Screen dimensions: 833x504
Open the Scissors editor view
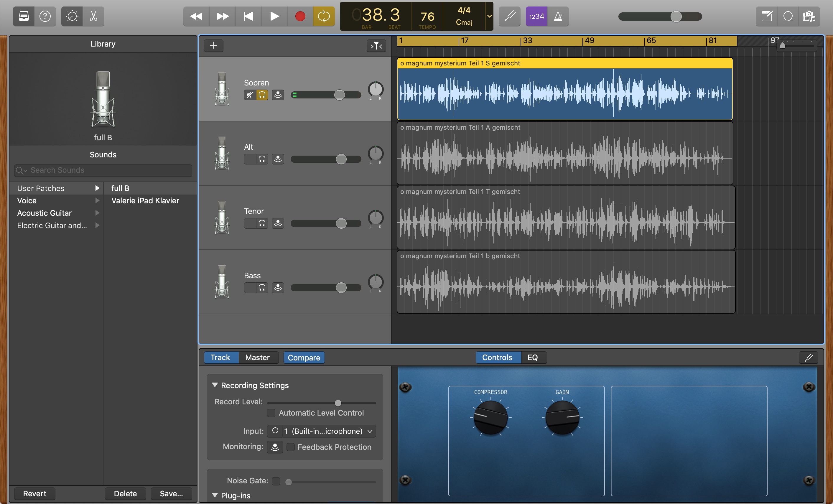pyautogui.click(x=93, y=16)
